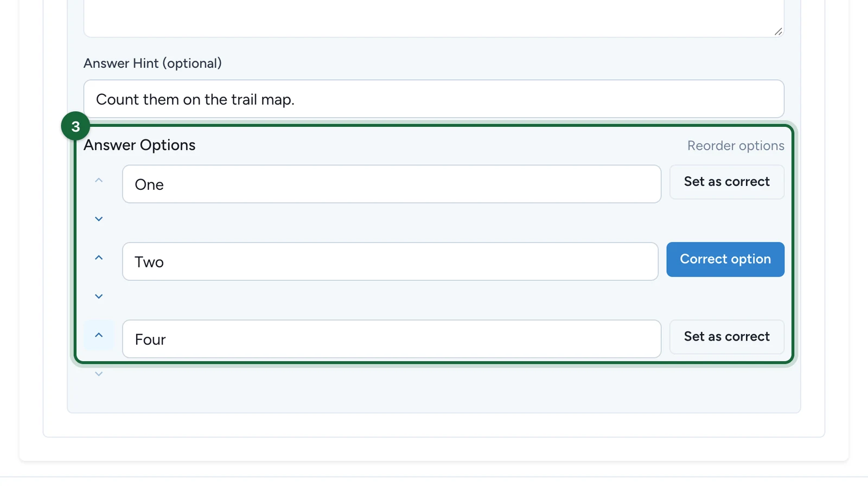The width and height of the screenshot is (868, 488).
Task: Move the "Two" option down
Action: click(99, 297)
